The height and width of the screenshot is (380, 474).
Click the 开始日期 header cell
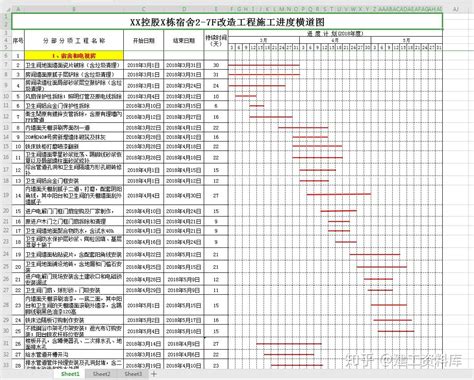coord(144,41)
